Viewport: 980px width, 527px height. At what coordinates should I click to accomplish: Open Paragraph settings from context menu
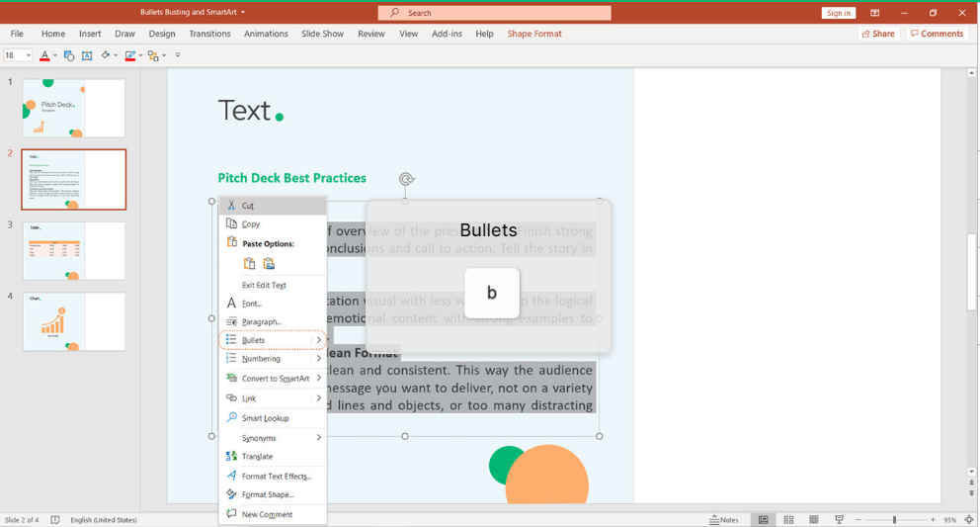point(273,321)
